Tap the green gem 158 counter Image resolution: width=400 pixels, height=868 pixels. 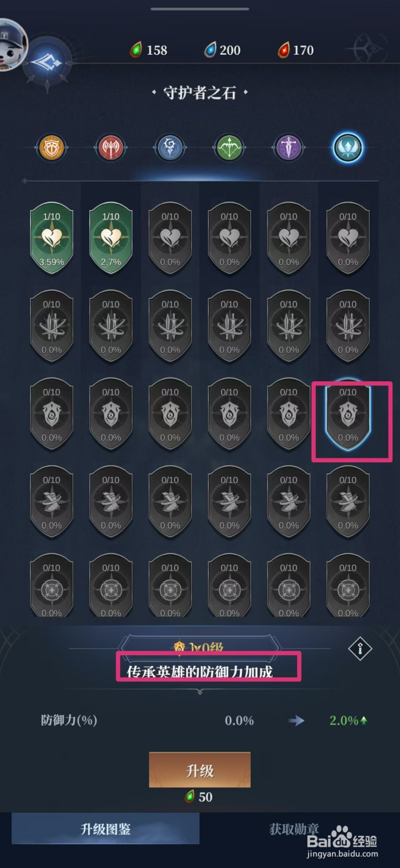point(149,50)
